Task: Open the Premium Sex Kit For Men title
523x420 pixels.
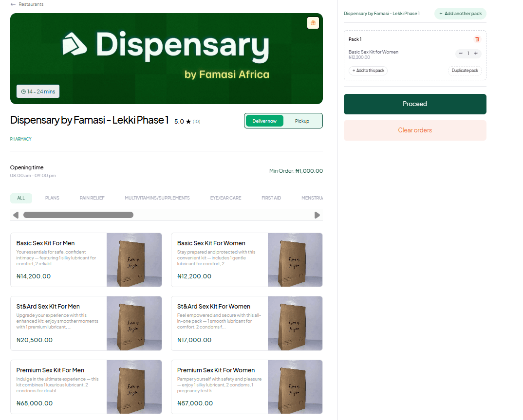Action: pyautogui.click(x=50, y=370)
